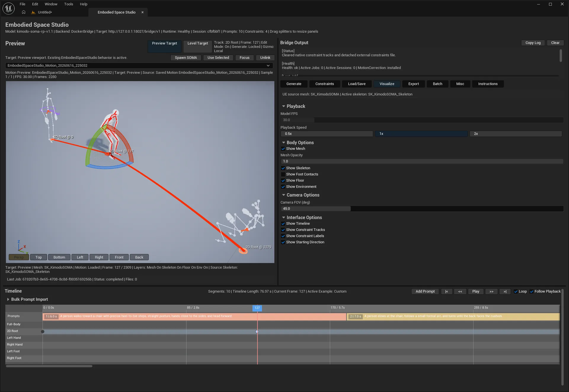Image resolution: width=569 pixels, height=392 pixels.
Task: Jump to the first frame
Action: [x=446, y=292]
